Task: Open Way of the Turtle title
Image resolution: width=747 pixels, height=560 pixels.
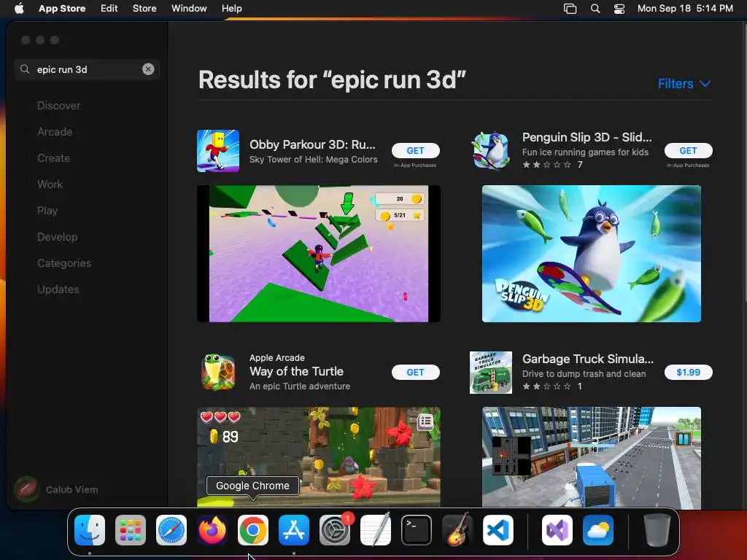Action: point(296,371)
